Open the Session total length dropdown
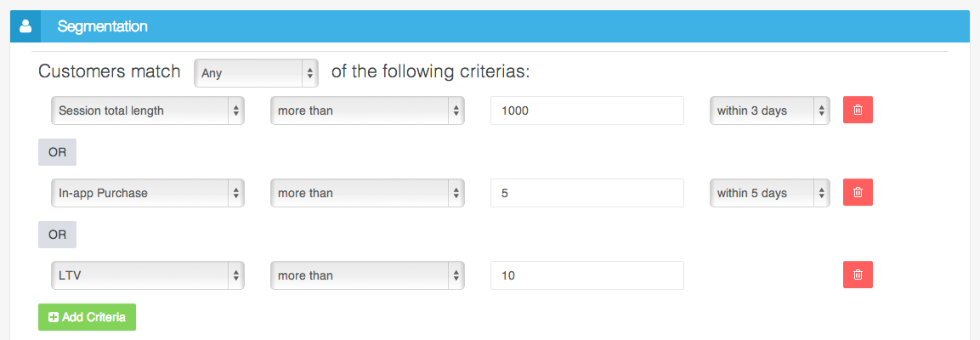This screenshot has height=340, width=980. [x=148, y=110]
